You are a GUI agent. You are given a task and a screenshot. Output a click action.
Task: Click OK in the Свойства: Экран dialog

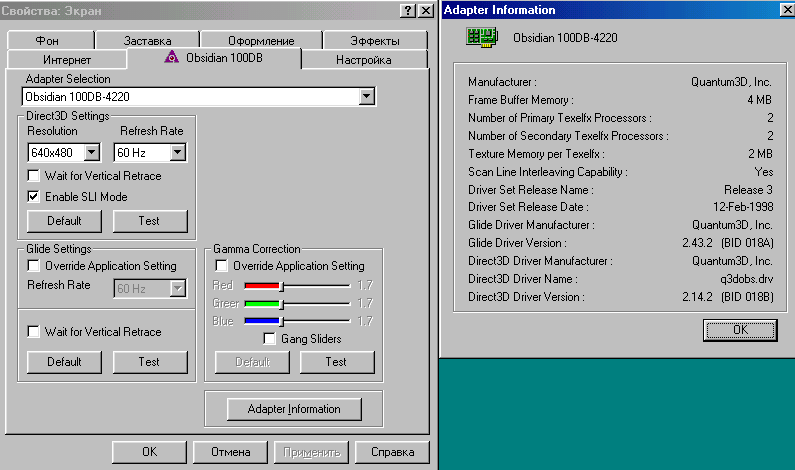150,452
